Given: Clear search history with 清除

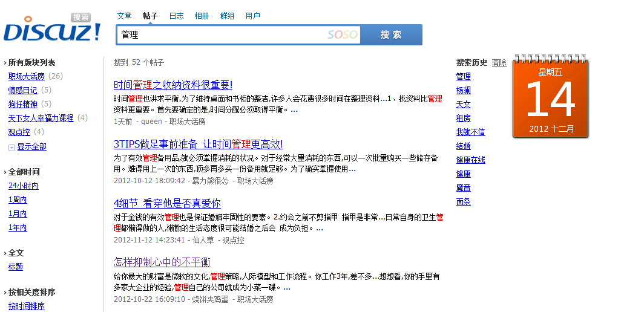Looking at the screenshot, I should click(499, 63).
